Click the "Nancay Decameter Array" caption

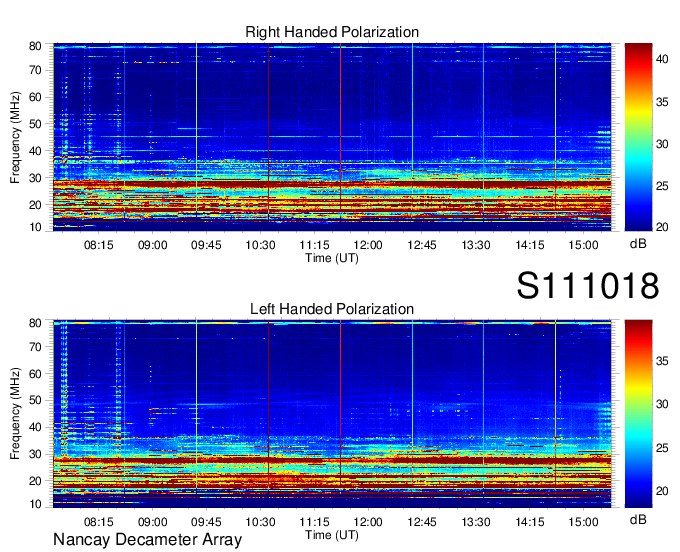point(147,539)
